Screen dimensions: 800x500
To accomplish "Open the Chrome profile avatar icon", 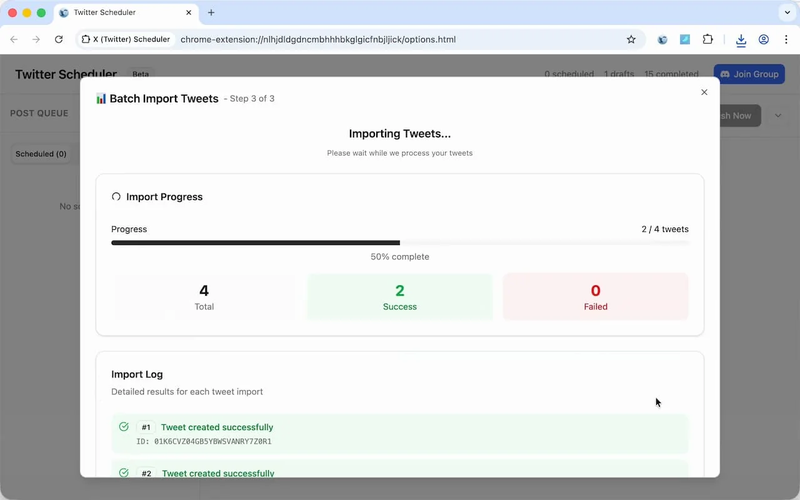I will point(764,40).
